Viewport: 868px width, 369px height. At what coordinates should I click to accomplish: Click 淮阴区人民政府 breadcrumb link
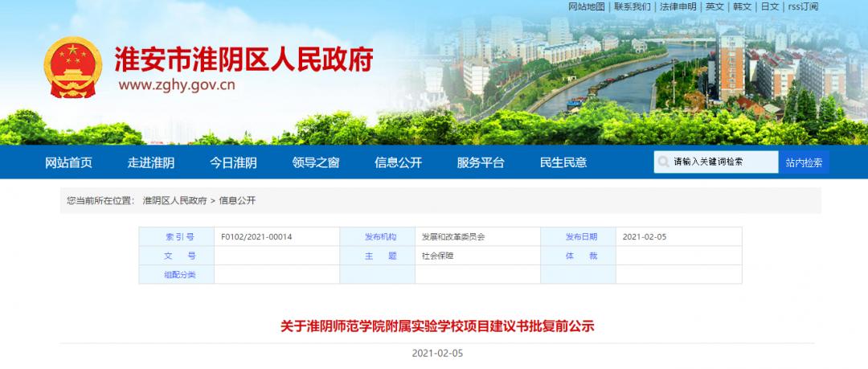coord(174,200)
